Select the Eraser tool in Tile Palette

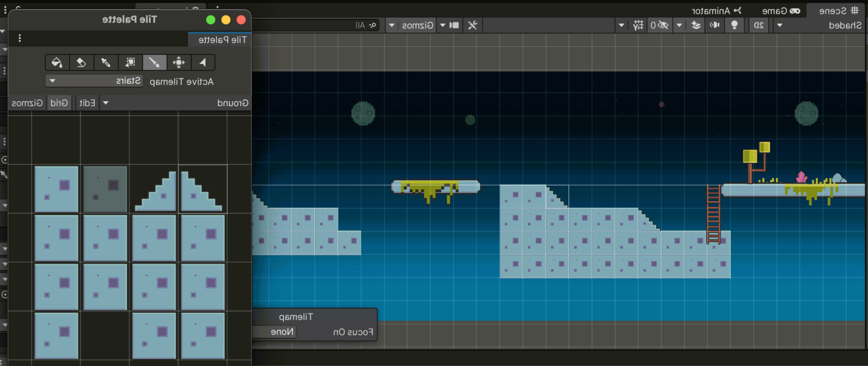click(81, 62)
